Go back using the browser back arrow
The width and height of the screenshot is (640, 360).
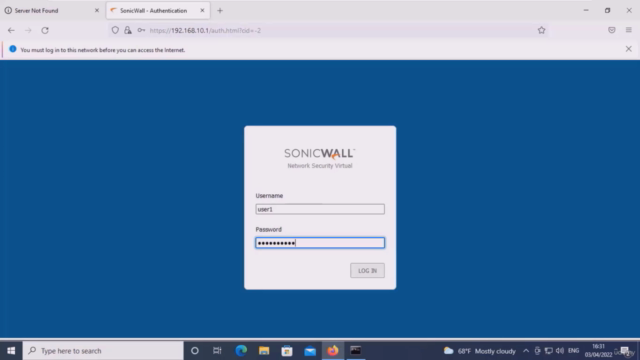(11, 30)
